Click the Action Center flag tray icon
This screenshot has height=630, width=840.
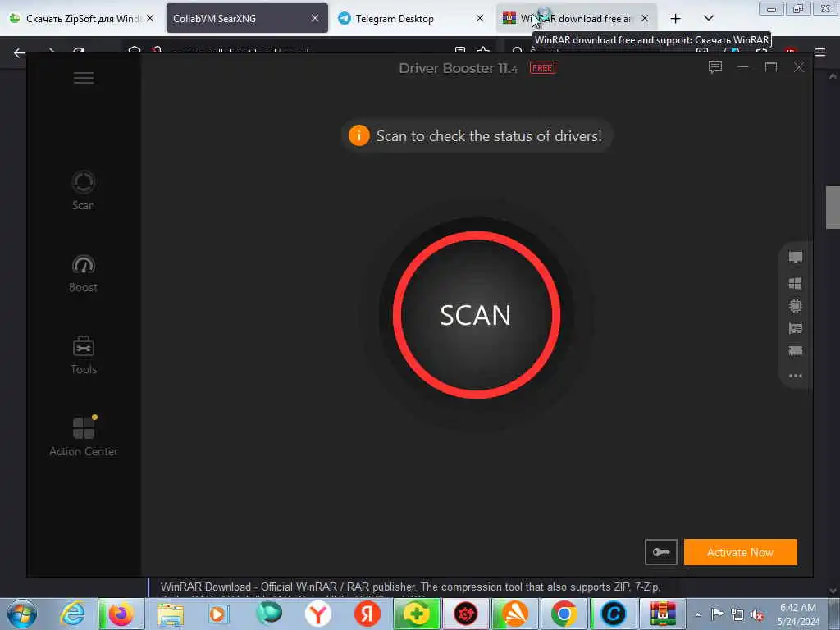[717, 614]
